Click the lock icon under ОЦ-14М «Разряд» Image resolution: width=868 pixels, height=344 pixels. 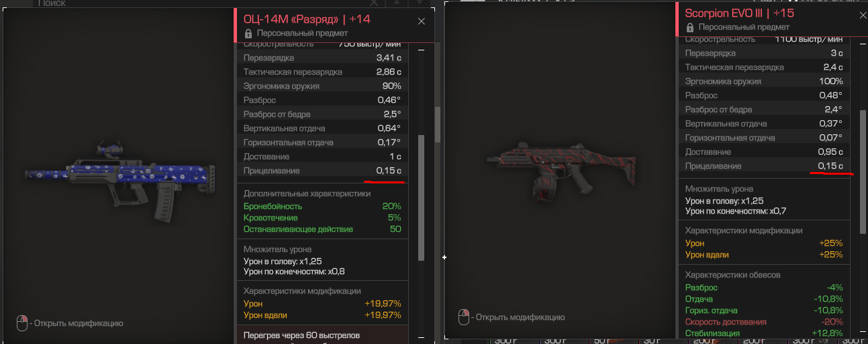[x=248, y=33]
